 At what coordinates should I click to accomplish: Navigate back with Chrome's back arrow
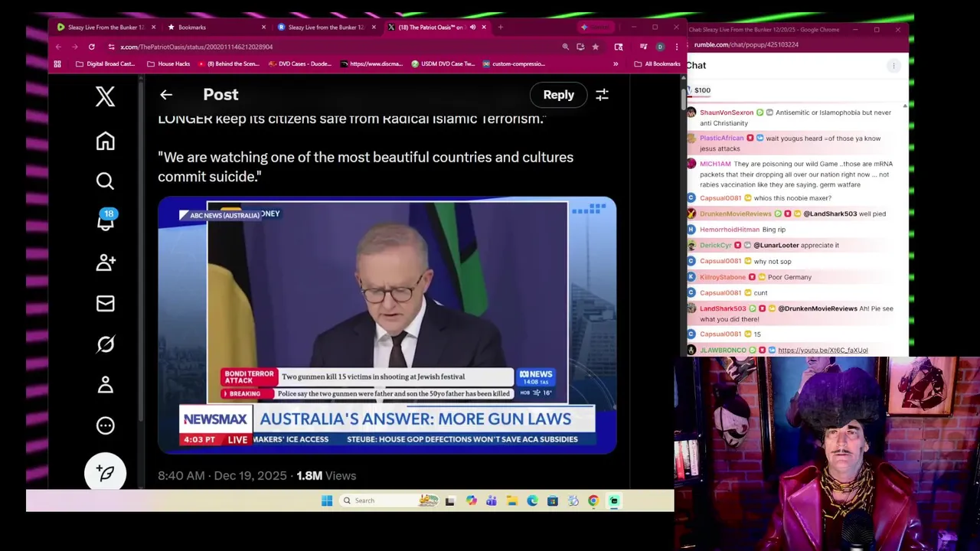[x=58, y=47]
